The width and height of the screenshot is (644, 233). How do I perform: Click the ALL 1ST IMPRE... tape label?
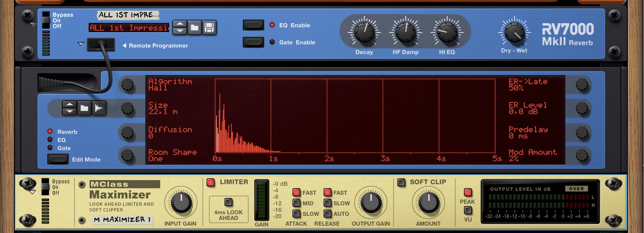point(128,15)
